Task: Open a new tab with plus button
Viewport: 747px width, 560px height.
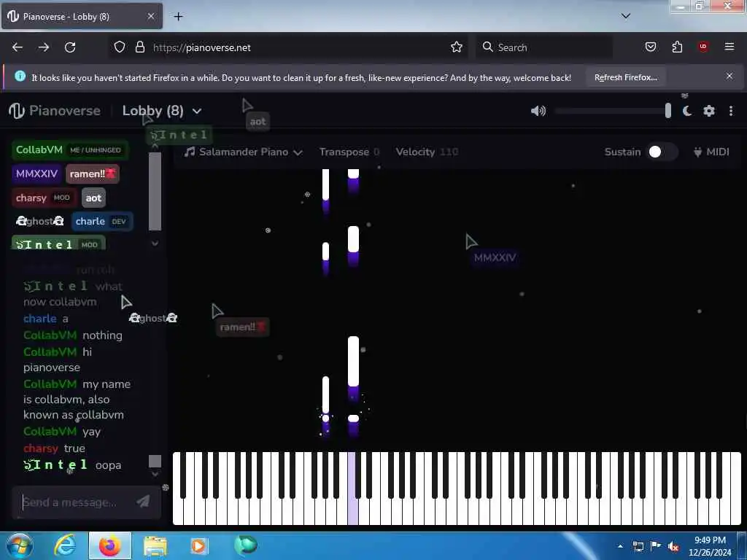Action: [178, 17]
